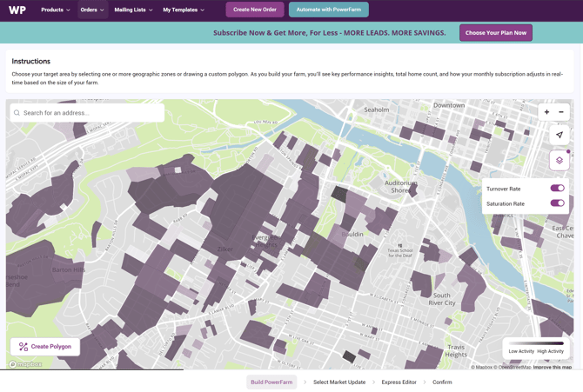The height and width of the screenshot is (392, 583).
Task: Open the map layers icon
Action: click(560, 161)
